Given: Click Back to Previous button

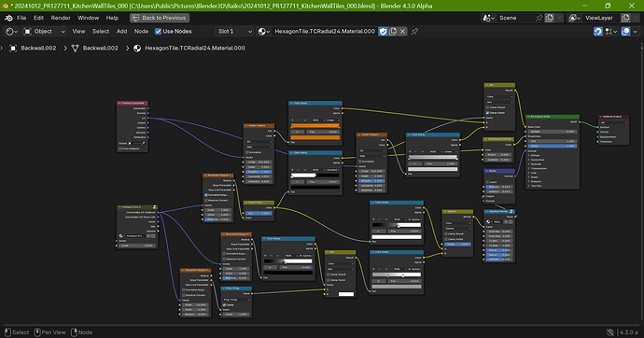Looking at the screenshot, I should coord(160,18).
